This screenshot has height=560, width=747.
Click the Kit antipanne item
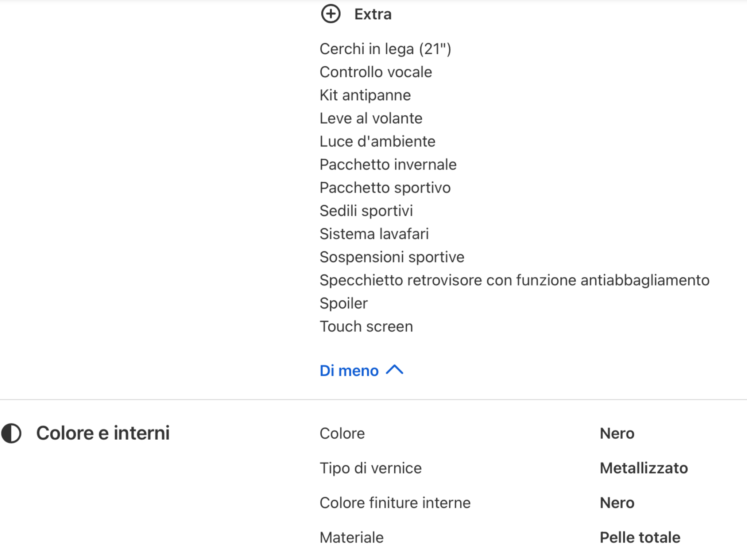[365, 95]
